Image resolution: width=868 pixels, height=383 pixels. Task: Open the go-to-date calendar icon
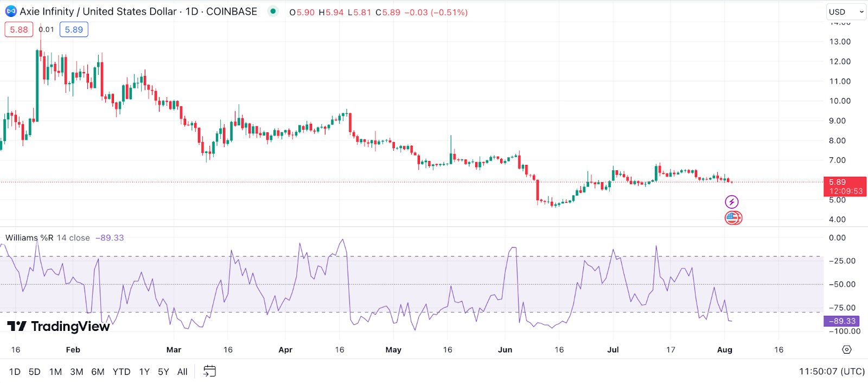pos(209,372)
